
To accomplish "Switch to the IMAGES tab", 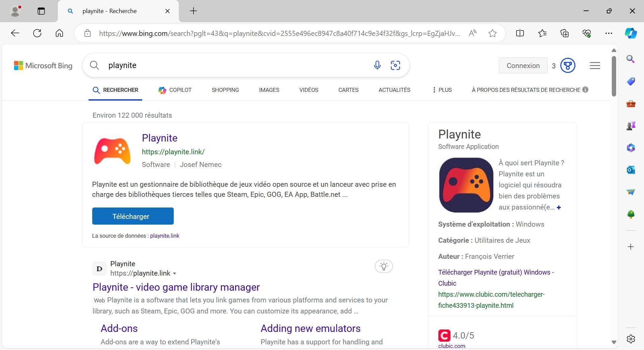I will [269, 90].
